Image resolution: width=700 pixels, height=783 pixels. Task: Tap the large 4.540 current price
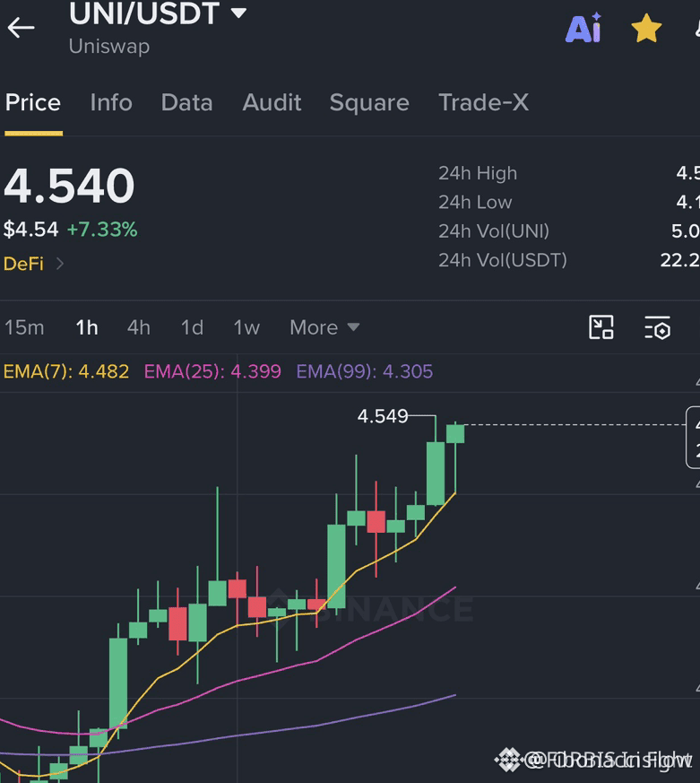point(69,186)
